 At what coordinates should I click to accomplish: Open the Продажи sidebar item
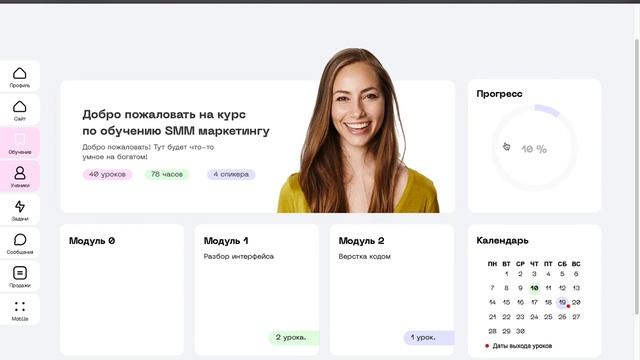pos(20,277)
